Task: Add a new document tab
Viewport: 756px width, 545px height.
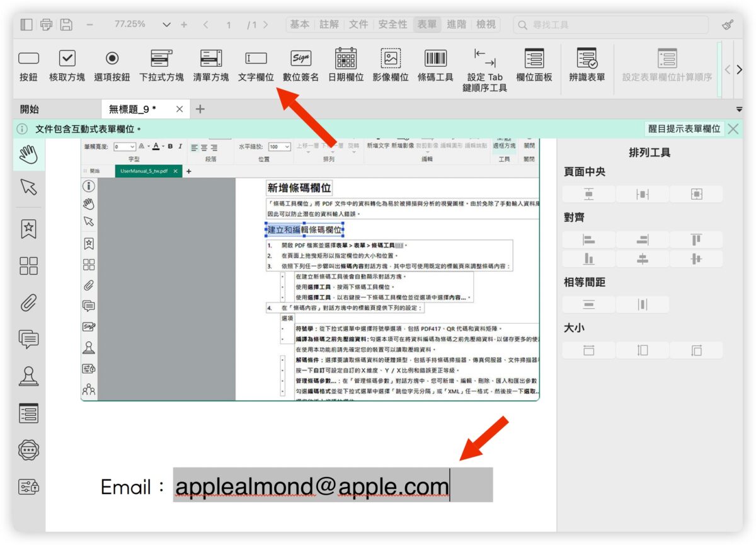Action: 200,109
